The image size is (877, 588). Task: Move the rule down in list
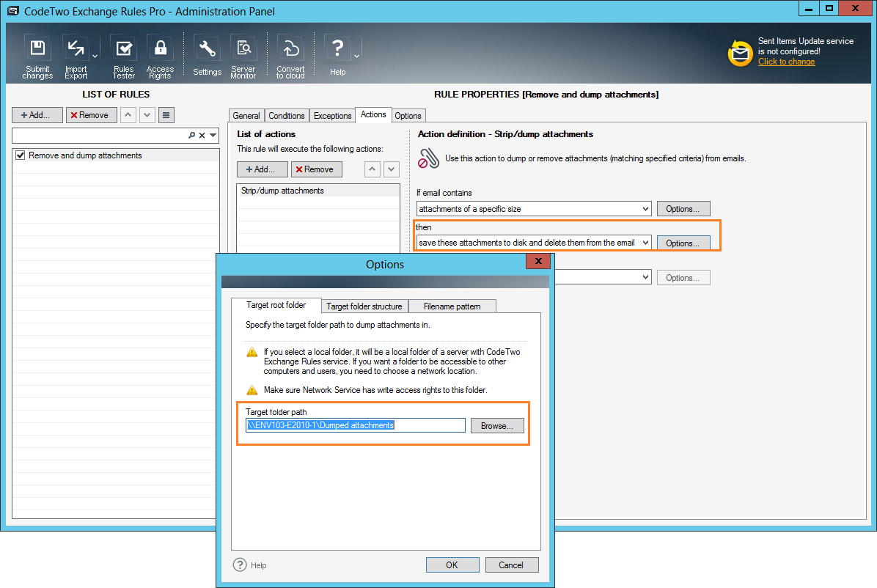pyautogui.click(x=147, y=114)
